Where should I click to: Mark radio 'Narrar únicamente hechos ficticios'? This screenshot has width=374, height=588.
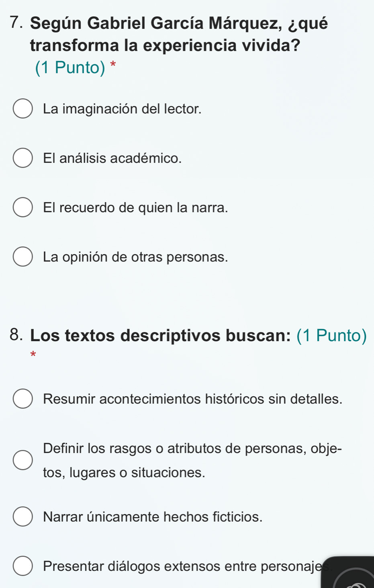click(23, 517)
